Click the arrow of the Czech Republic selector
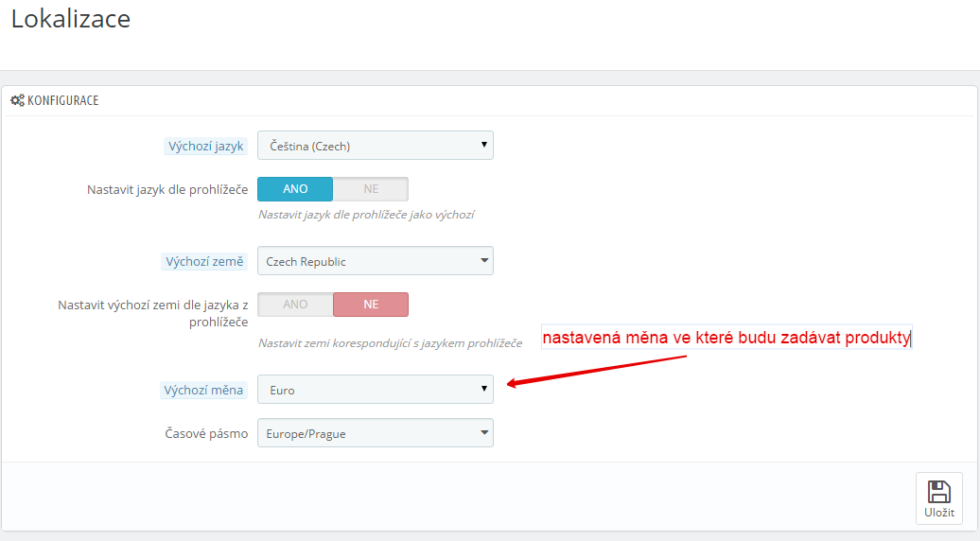 483,260
